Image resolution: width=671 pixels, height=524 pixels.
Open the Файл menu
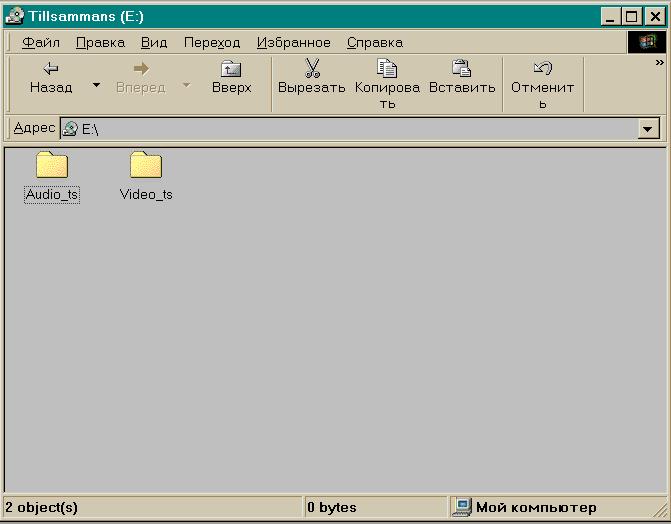[x=41, y=43]
